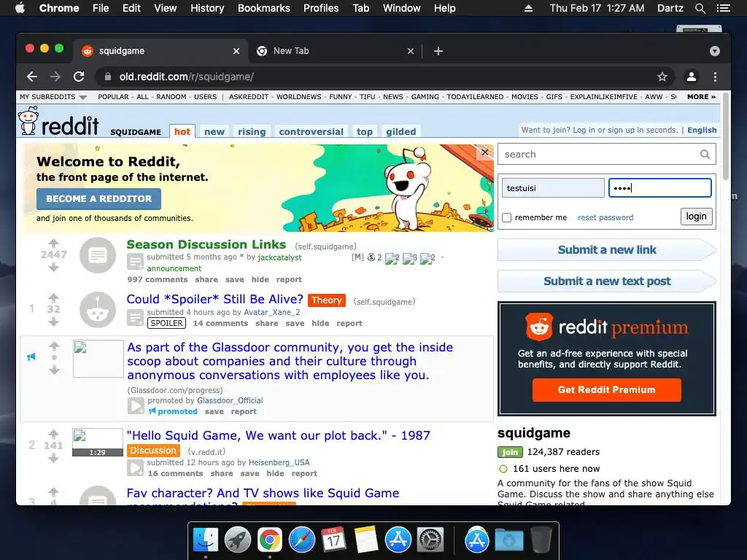Click the username field containing testuisi
This screenshot has height=560, width=747.
pyautogui.click(x=553, y=188)
